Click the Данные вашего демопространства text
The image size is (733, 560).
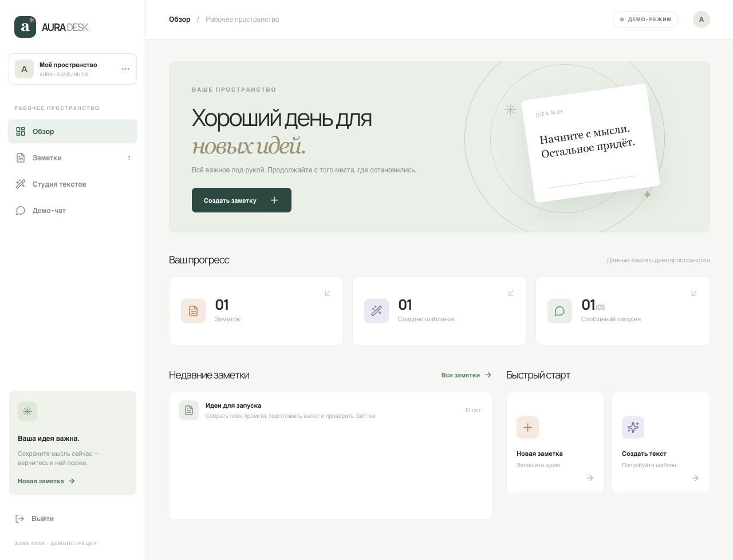[x=659, y=261]
